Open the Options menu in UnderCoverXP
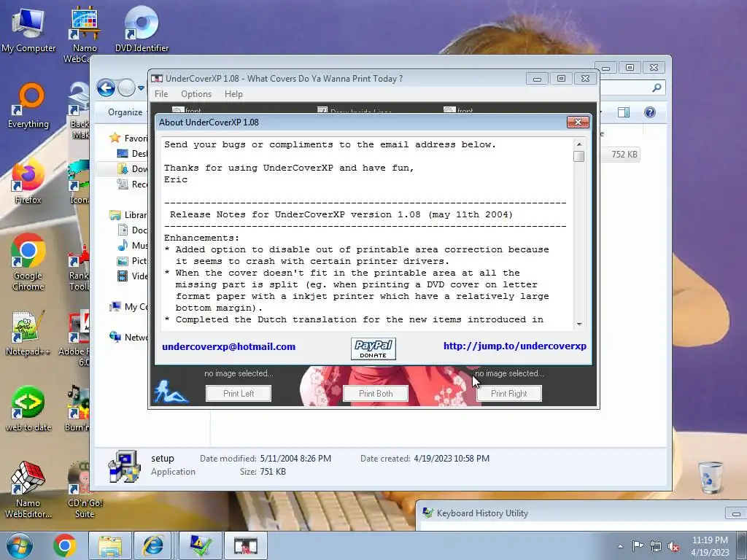The height and width of the screenshot is (560, 747). [196, 94]
